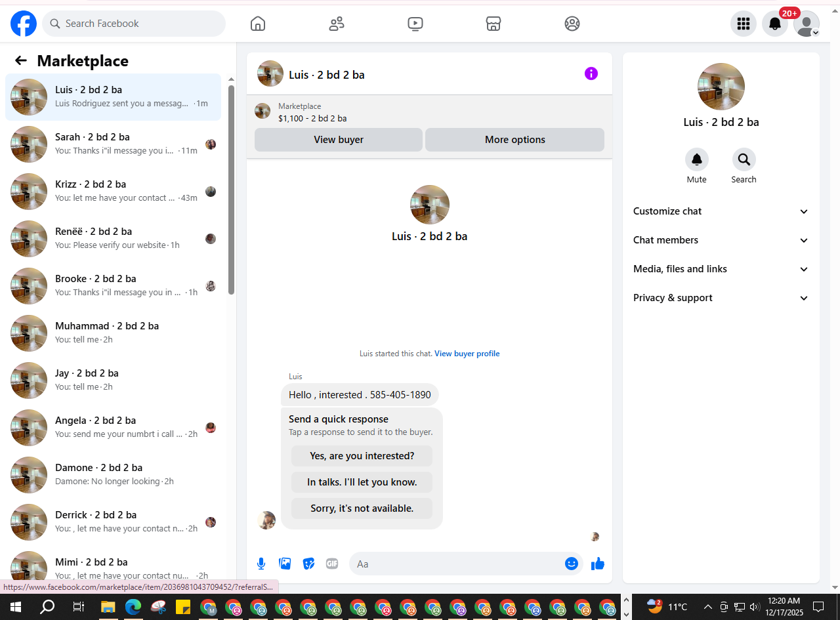
Task: Send quick response "Sorry, it's not available."
Action: pyautogui.click(x=362, y=508)
